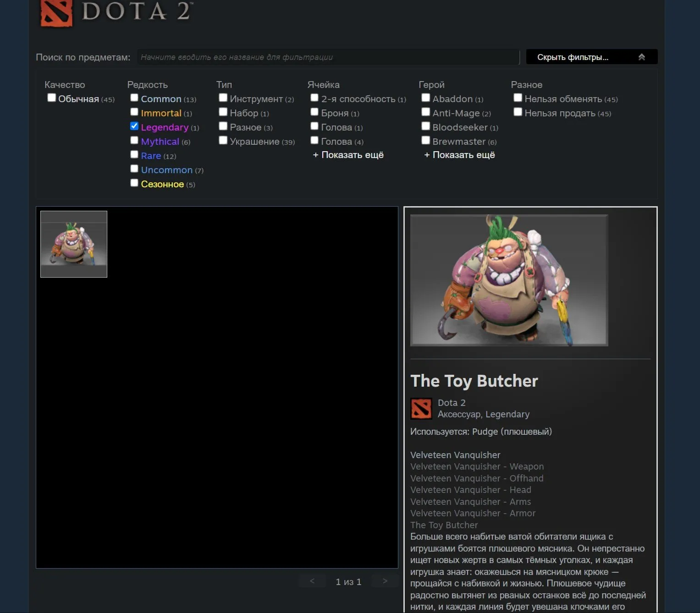The width and height of the screenshot is (700, 613).
Task: Expand more slots via Показать ещё under Ячейка
Action: (348, 155)
